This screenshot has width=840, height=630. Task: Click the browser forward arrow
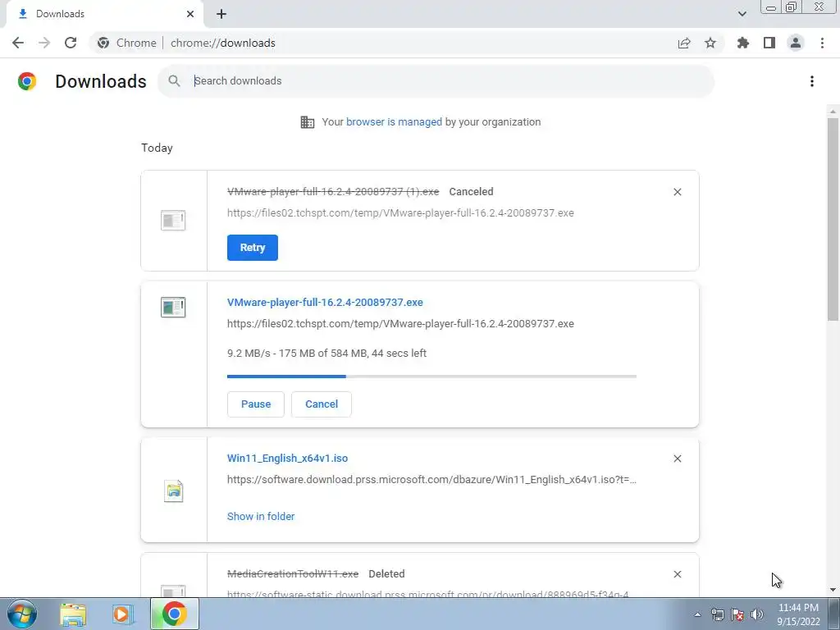[44, 43]
